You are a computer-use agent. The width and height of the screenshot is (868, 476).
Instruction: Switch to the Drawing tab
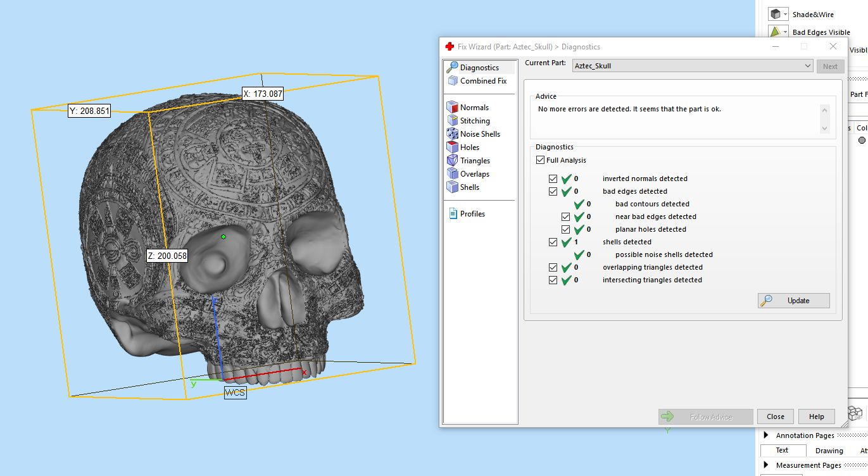pos(829,451)
